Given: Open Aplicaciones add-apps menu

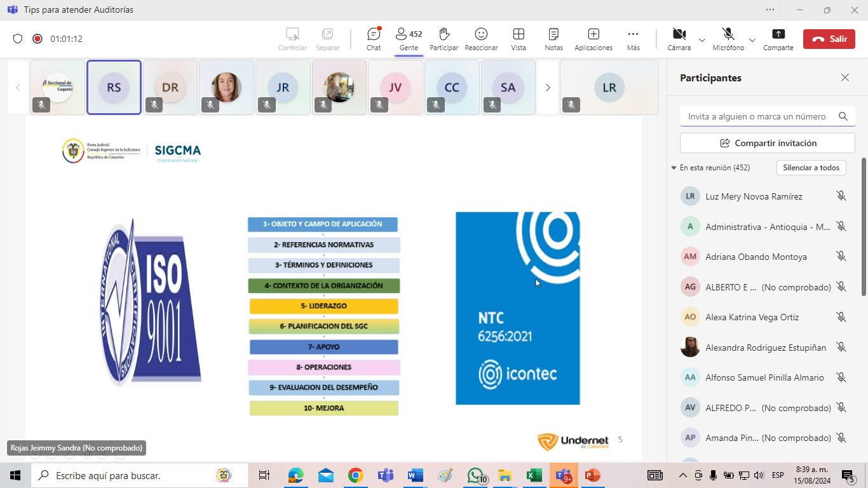Looking at the screenshot, I should (593, 39).
